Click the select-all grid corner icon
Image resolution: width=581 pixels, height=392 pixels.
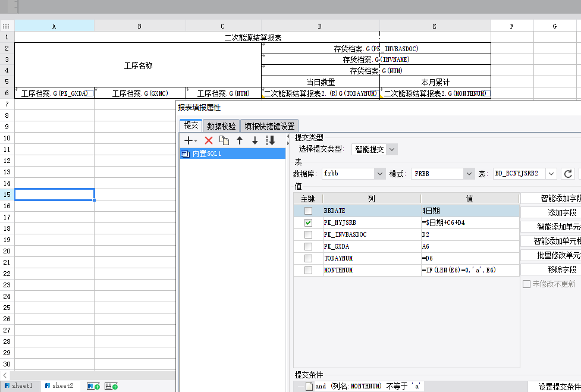click(x=7, y=26)
